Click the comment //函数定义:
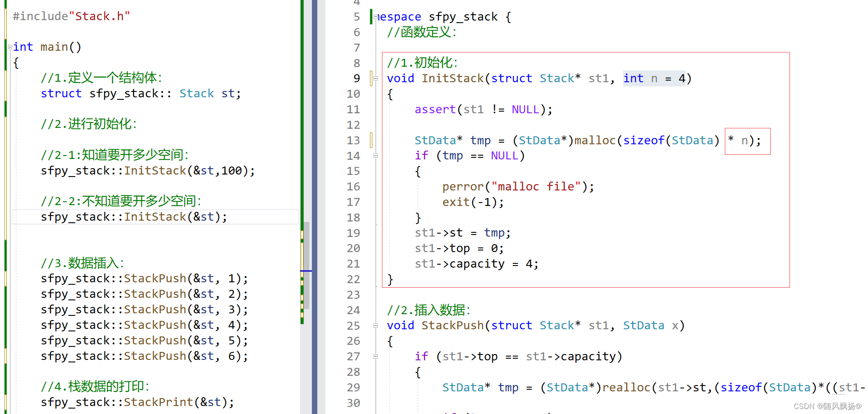 click(x=422, y=32)
